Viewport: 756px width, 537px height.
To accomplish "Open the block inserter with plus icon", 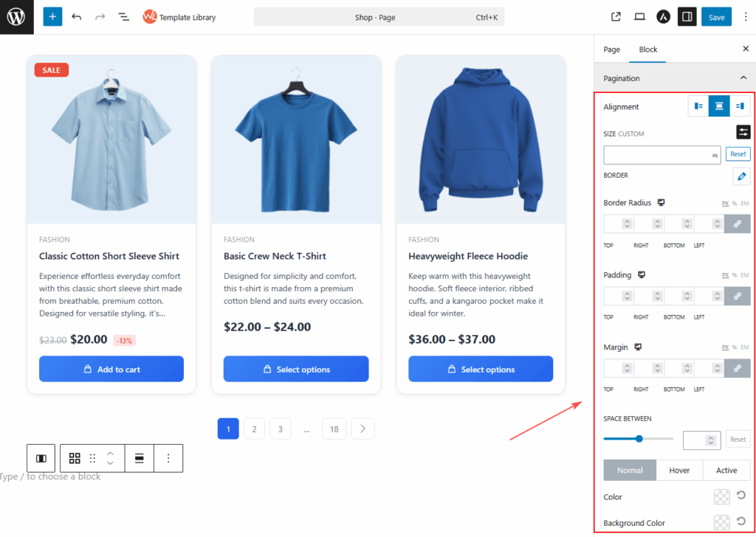I will pos(52,16).
